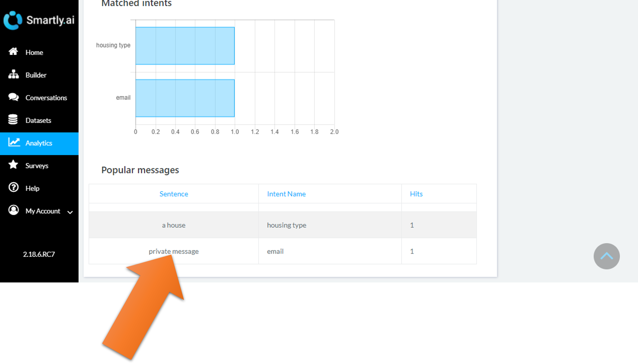Screen dimensions: 638x364
Task: Sort table by Intent Name column
Action: point(286,194)
